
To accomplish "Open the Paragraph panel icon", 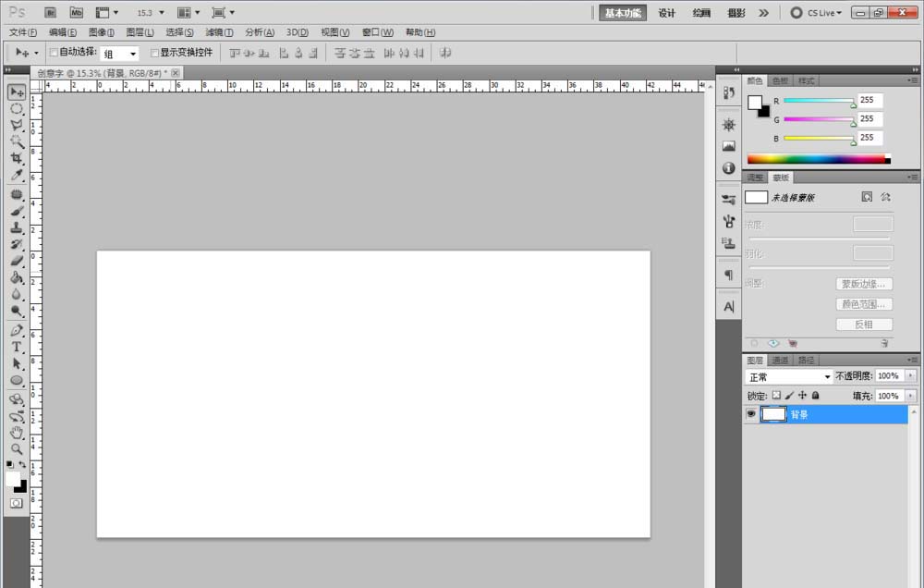I will click(729, 275).
